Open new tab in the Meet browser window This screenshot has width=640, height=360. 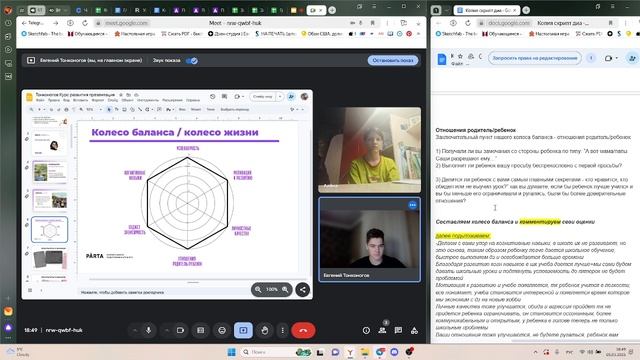332,10
